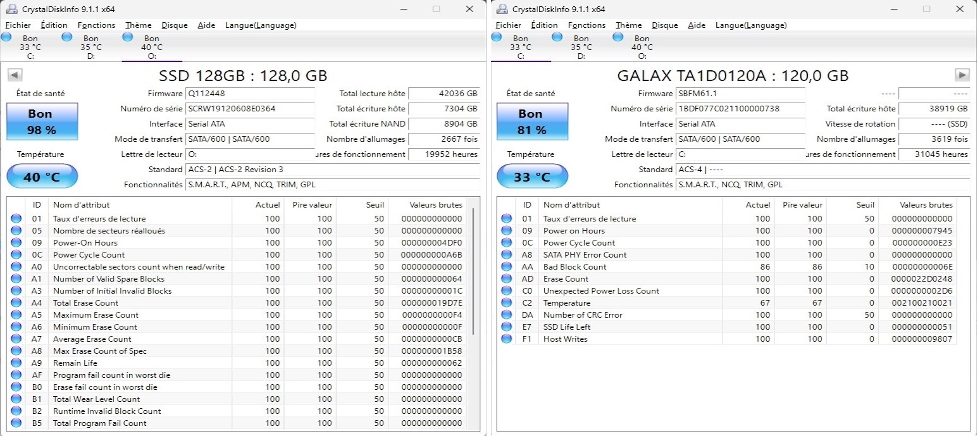The width and height of the screenshot is (980, 436).
Task: Click the status orb next to Total Erase Count
Action: [16, 303]
